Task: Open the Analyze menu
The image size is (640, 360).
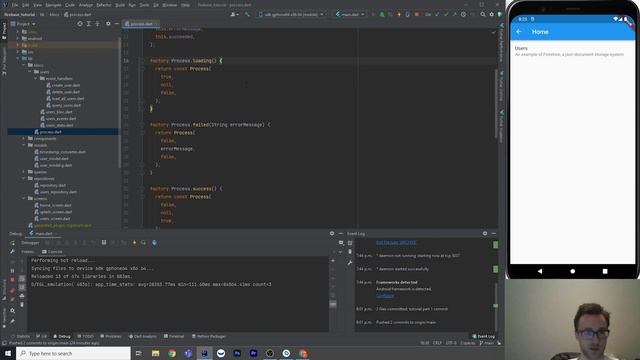Action: pos(86,5)
